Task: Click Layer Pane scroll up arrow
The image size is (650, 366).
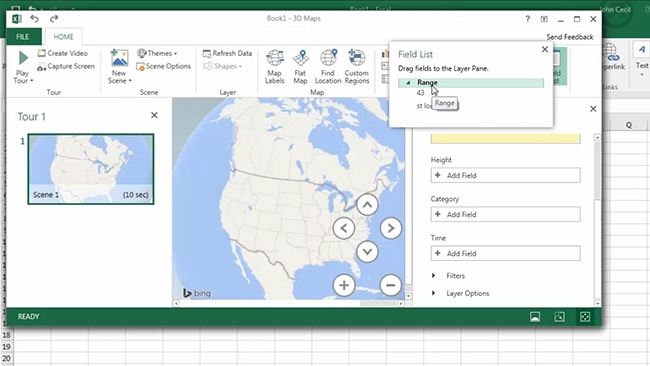Action: (597, 137)
